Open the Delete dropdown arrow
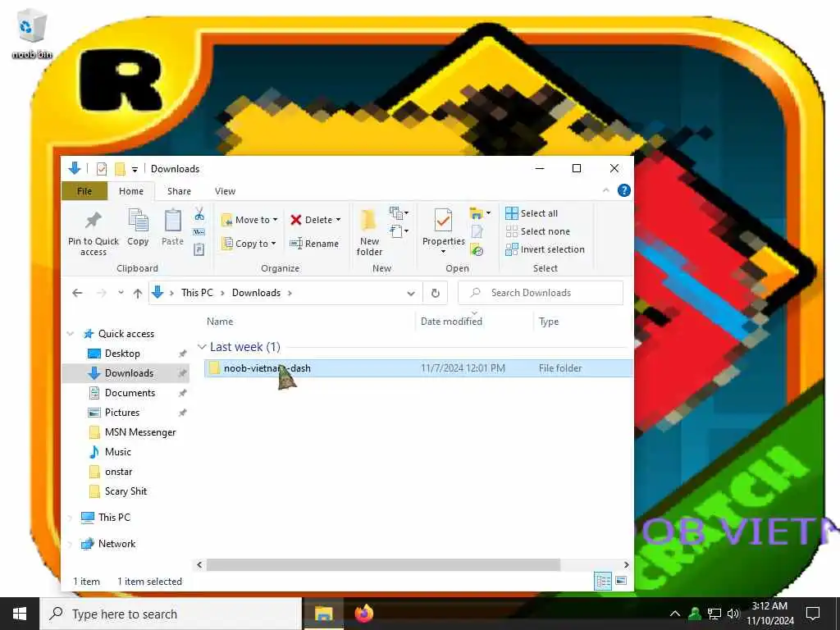This screenshot has height=630, width=840. point(338,220)
